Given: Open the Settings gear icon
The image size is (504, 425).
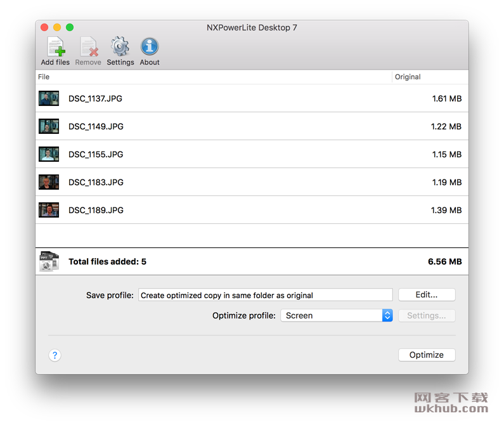Looking at the screenshot, I should click(120, 47).
